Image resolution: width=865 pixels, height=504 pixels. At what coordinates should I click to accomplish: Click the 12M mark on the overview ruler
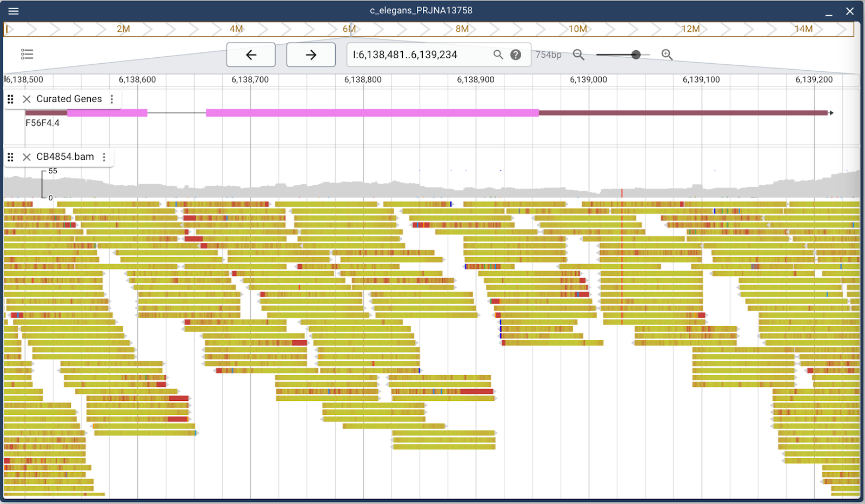coord(690,29)
